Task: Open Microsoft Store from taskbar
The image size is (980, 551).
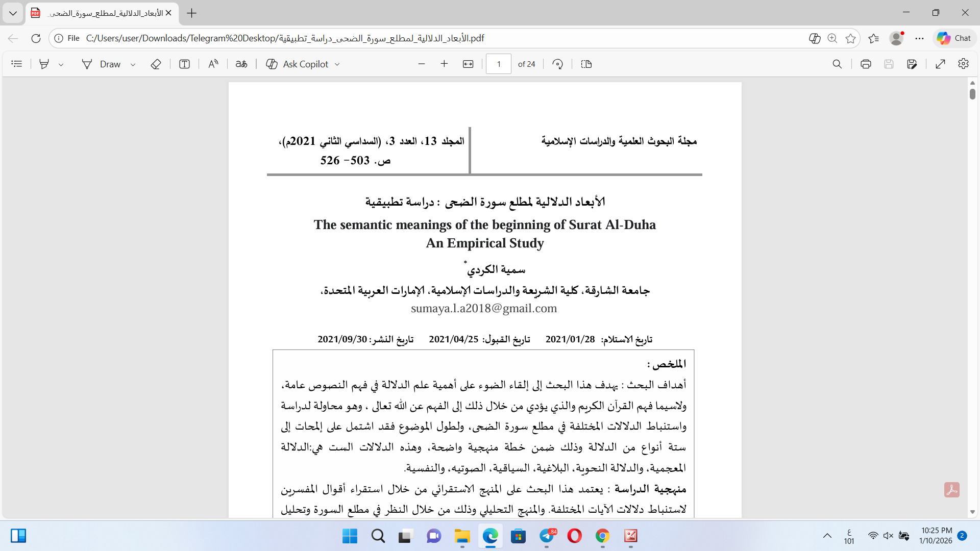Action: (519, 536)
